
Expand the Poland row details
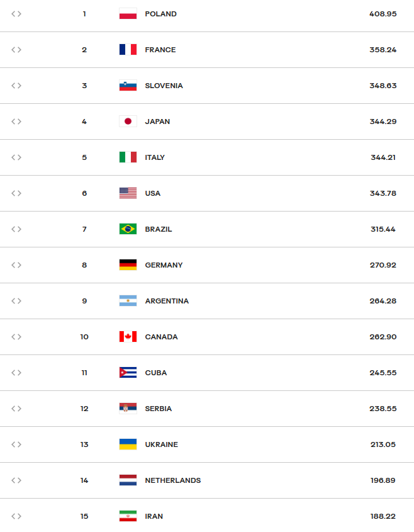click(16, 14)
